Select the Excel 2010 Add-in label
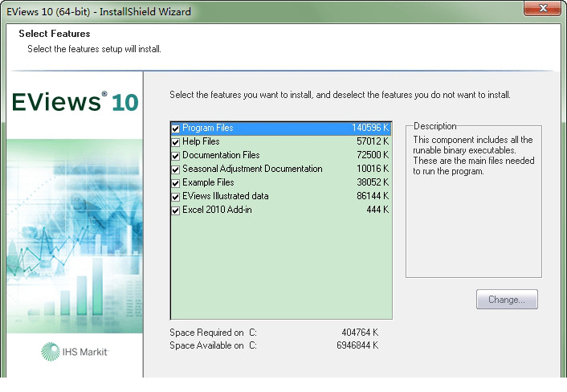This screenshot has width=567, height=392. coord(217,210)
